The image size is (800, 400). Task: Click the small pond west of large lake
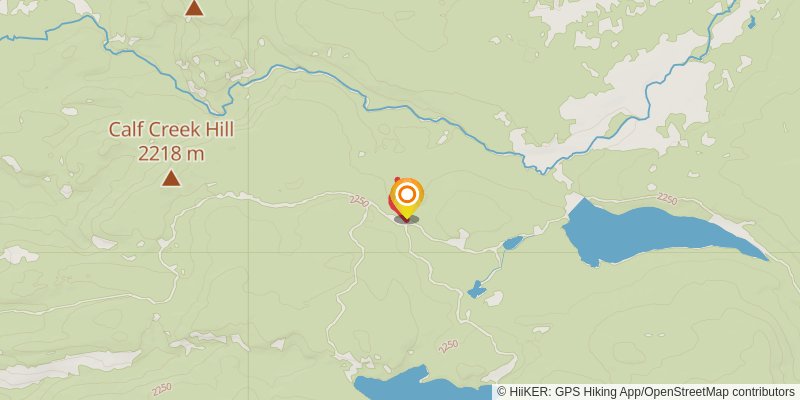(513, 242)
